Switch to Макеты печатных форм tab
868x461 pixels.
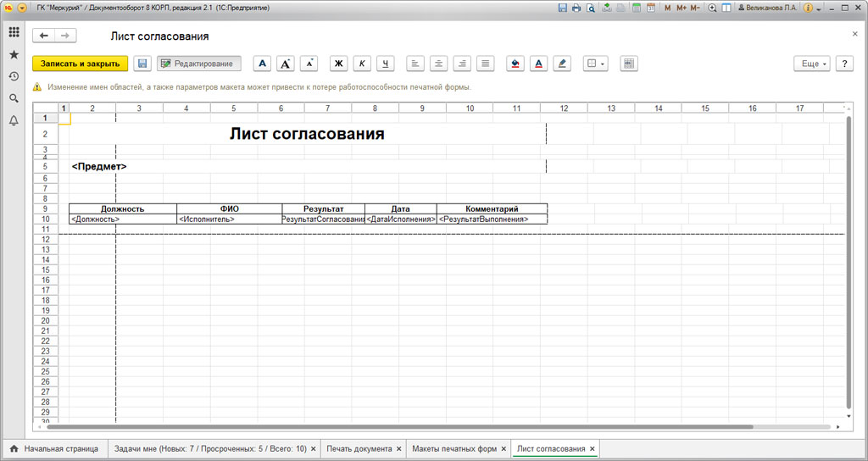454,449
